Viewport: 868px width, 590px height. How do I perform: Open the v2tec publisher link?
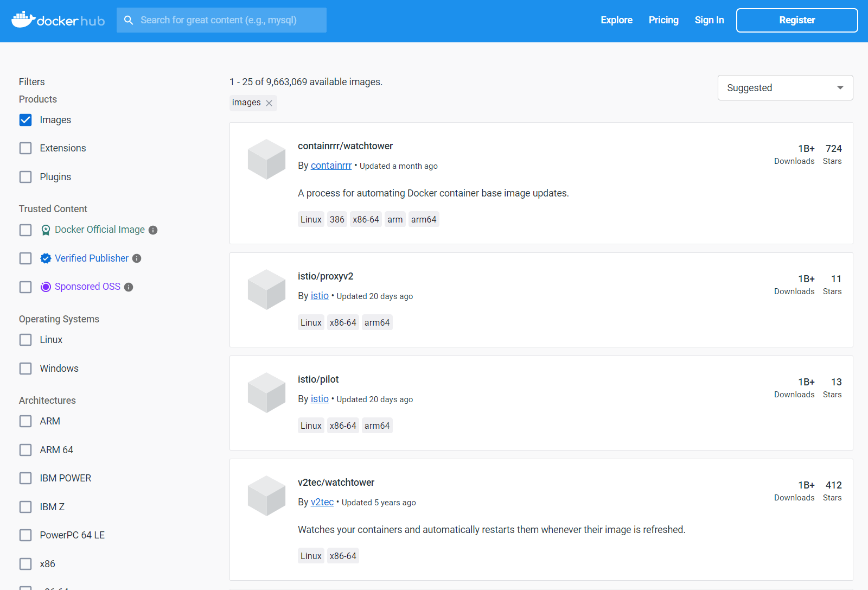click(x=322, y=502)
